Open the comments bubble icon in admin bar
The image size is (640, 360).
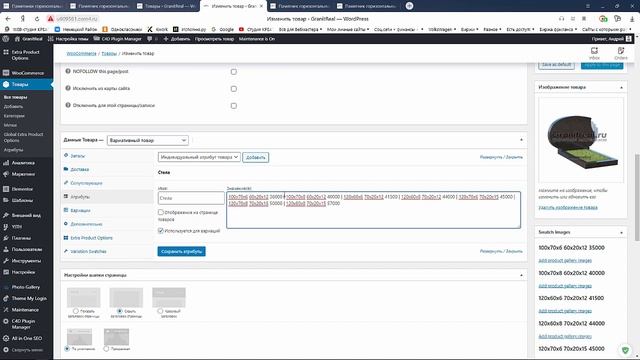point(149,39)
